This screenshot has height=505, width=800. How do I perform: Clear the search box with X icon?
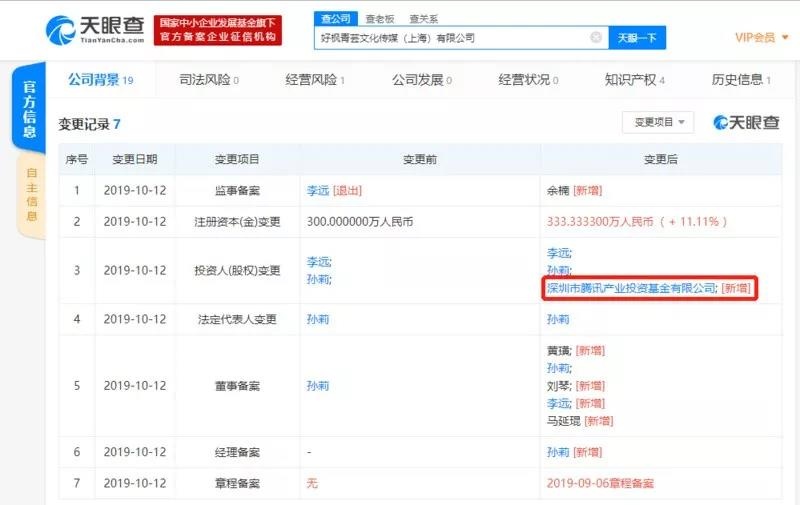(596, 38)
